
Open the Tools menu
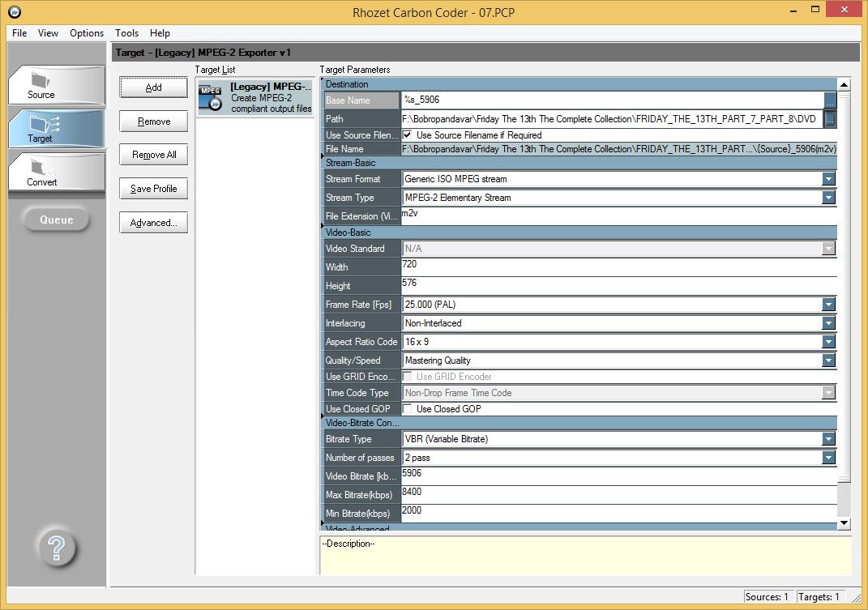point(126,33)
